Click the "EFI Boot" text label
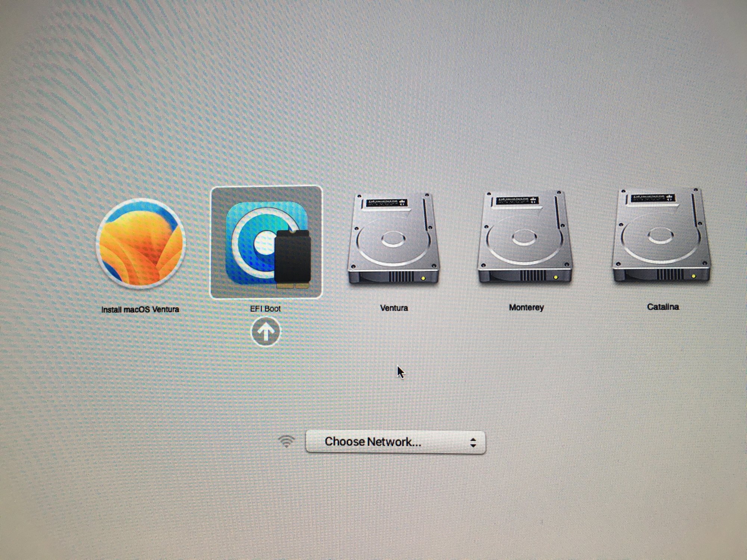This screenshot has width=747, height=560. point(265,309)
